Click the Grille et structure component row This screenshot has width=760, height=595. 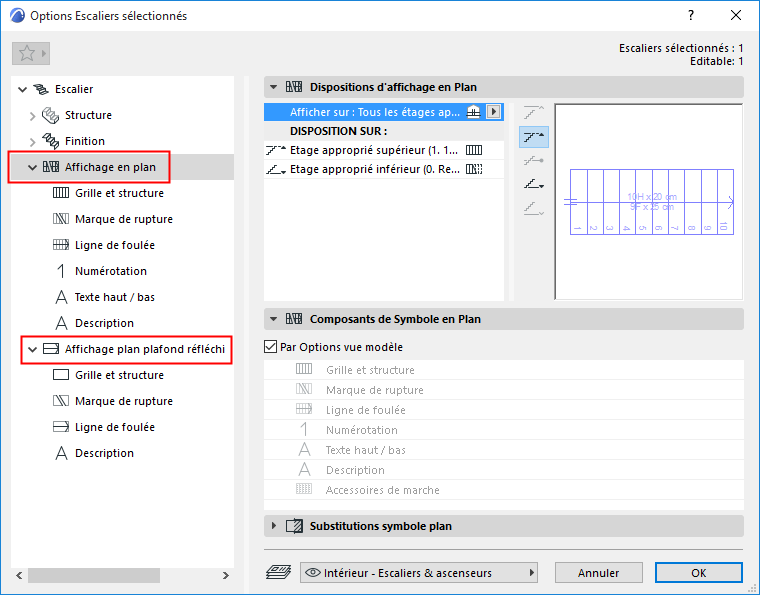point(504,370)
